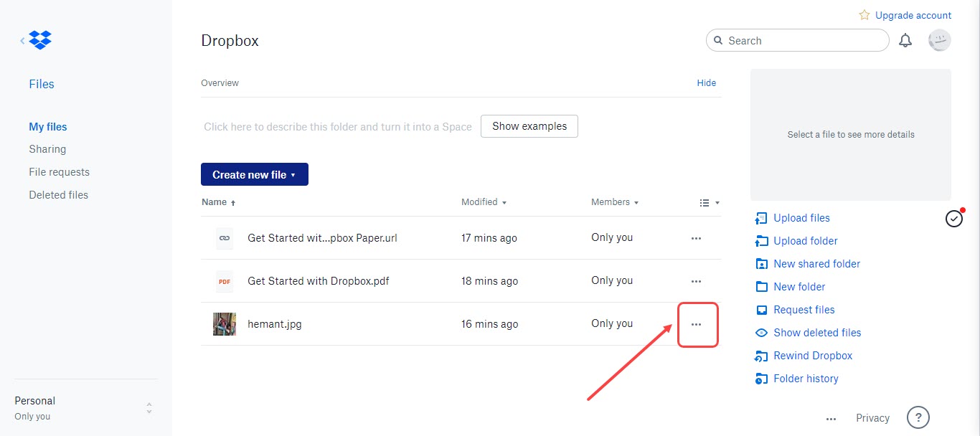Open the help question mark icon
Screen dimensions: 980x436
point(918,417)
